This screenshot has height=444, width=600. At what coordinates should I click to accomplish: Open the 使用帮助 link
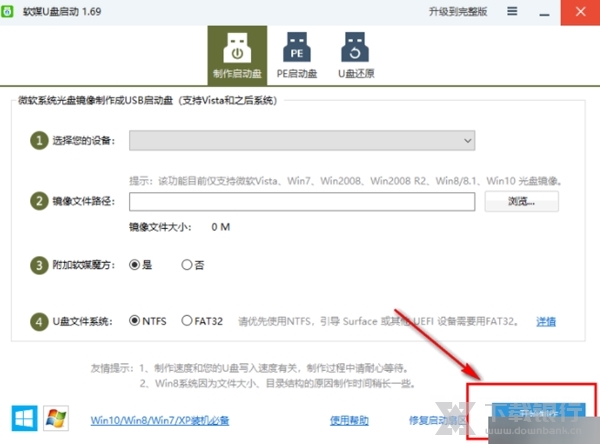point(349,421)
